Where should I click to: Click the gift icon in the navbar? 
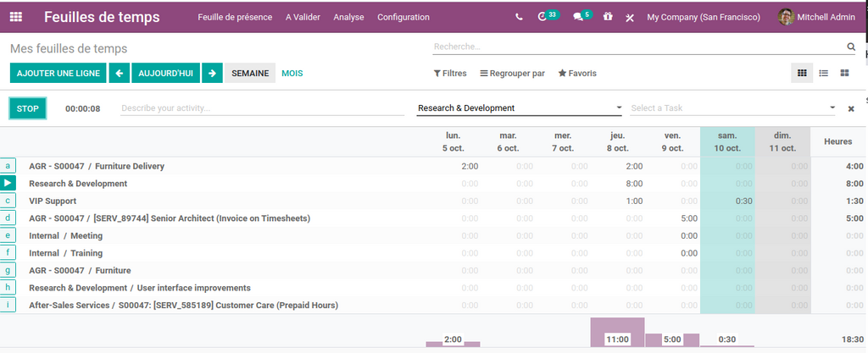608,17
